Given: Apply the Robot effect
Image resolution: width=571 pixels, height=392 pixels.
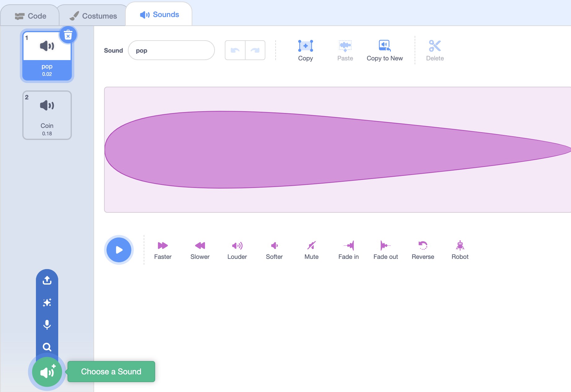Looking at the screenshot, I should pyautogui.click(x=460, y=250).
